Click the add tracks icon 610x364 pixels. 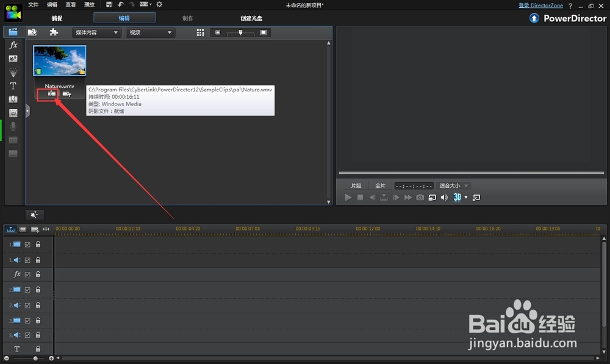(x=35, y=229)
